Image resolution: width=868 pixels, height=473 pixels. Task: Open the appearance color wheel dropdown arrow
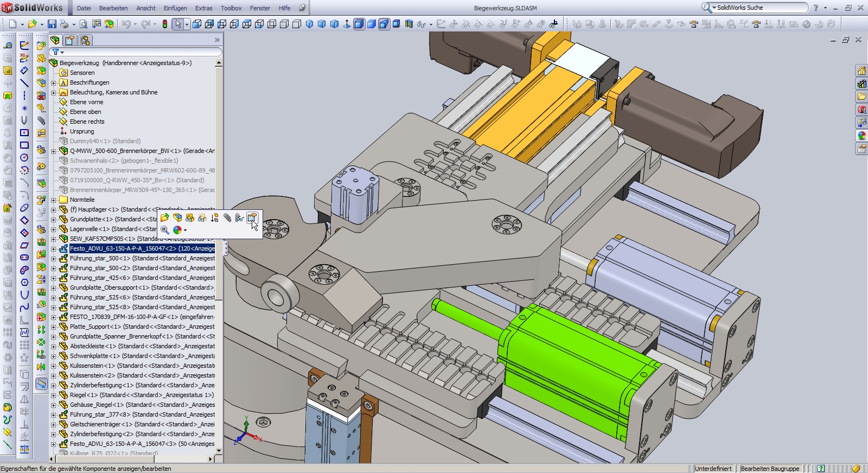[185, 231]
